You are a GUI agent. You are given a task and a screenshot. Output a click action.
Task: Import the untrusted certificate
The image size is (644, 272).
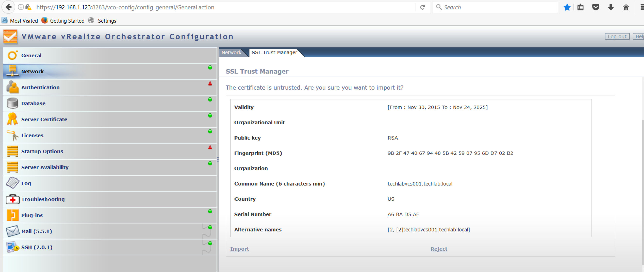click(x=239, y=249)
